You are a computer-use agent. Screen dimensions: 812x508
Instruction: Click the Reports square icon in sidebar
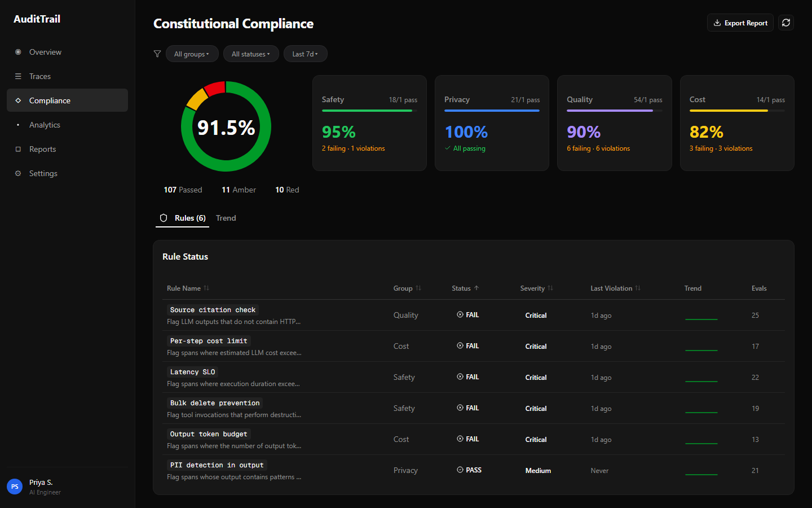[18, 149]
